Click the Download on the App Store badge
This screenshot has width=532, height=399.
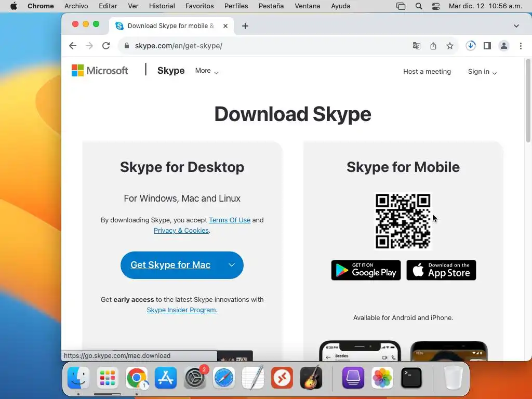441,270
